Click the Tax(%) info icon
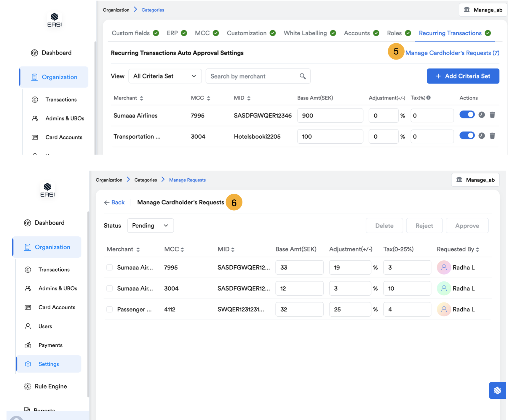Viewport: 508px width, 420px height. pos(429,98)
